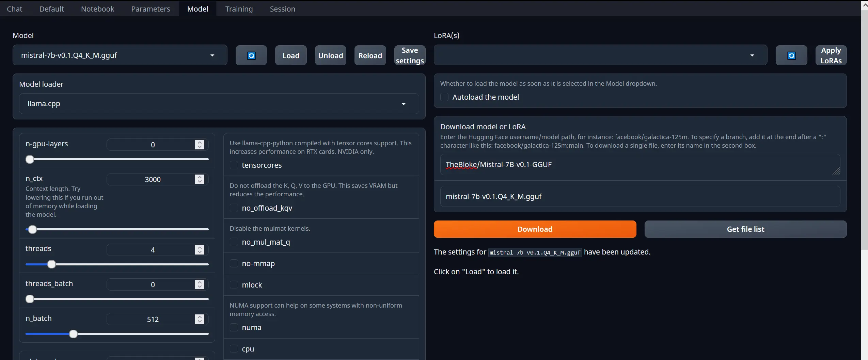Open the Session tab

282,9
